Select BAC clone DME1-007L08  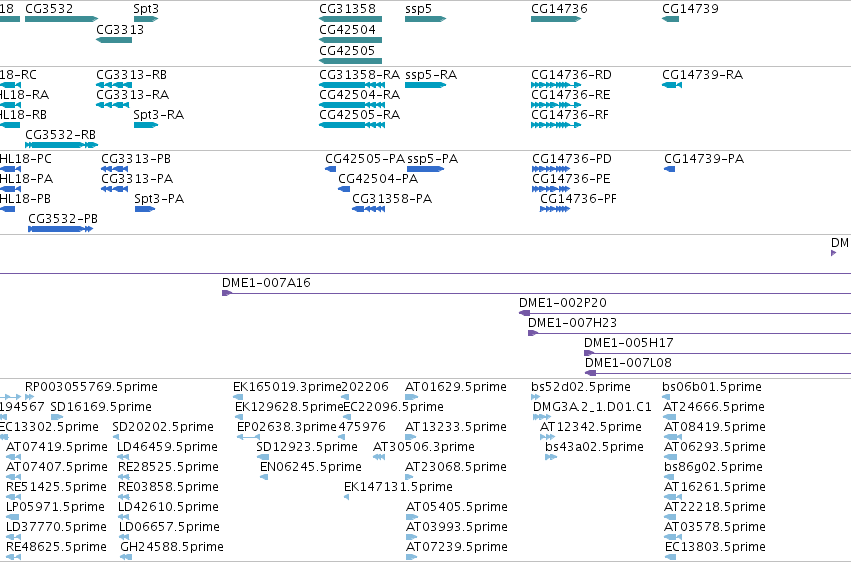click(628, 363)
